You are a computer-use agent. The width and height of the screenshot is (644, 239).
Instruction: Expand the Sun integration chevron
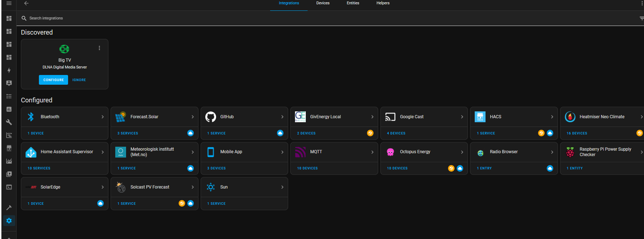[282, 187]
